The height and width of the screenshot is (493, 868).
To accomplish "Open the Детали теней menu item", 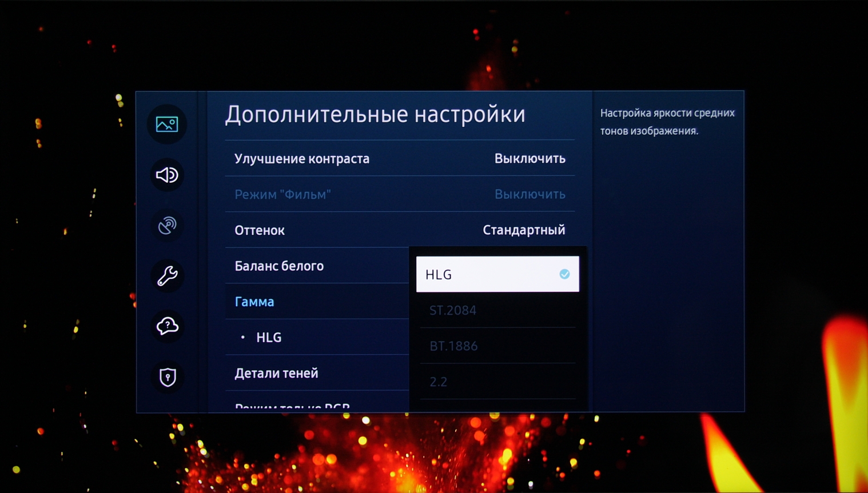I will tap(317, 373).
